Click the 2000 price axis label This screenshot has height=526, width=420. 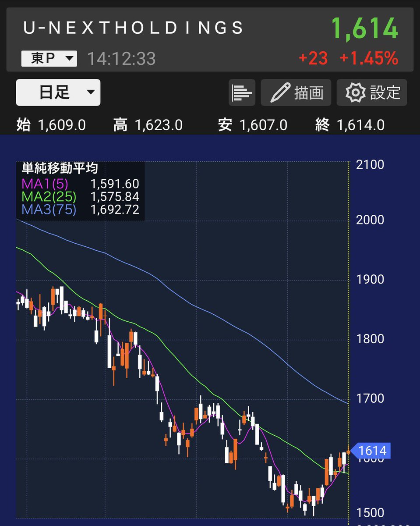(370, 220)
